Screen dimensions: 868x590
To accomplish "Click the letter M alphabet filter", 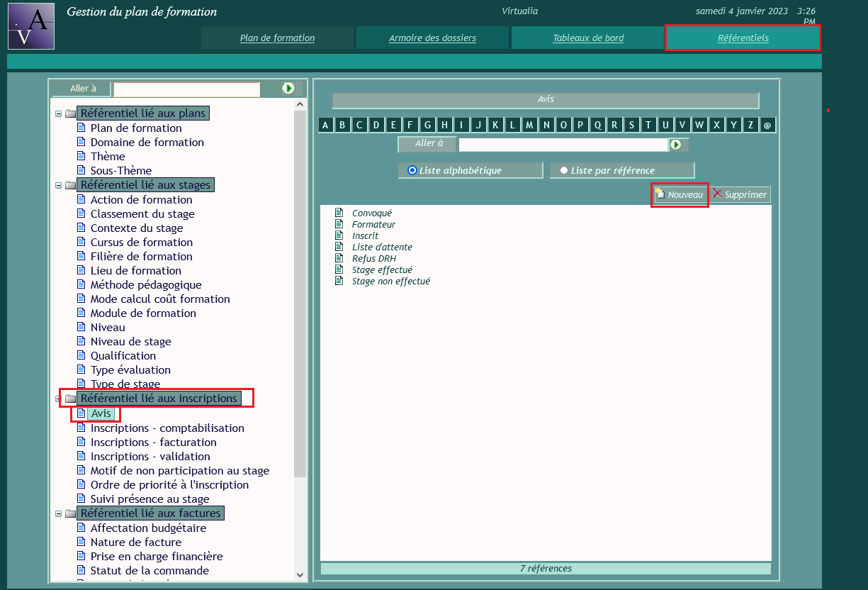I will click(529, 126).
